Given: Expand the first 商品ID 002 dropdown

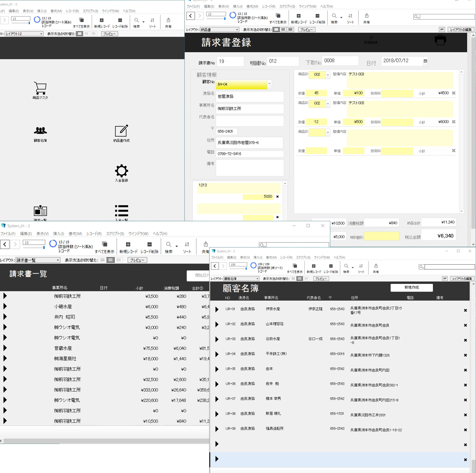Looking at the screenshot, I should tap(327, 74).
